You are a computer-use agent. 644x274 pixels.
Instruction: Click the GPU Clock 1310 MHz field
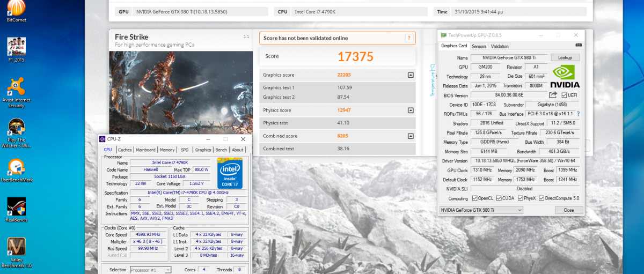coord(482,170)
